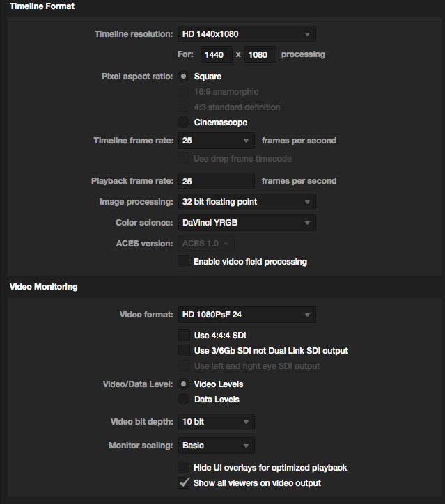Click the 1440 width input field
445x504 pixels.
coord(217,54)
